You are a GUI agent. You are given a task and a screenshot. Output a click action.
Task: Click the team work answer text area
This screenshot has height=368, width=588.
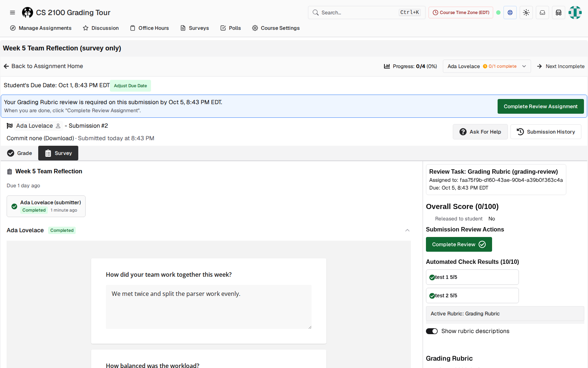(x=209, y=307)
